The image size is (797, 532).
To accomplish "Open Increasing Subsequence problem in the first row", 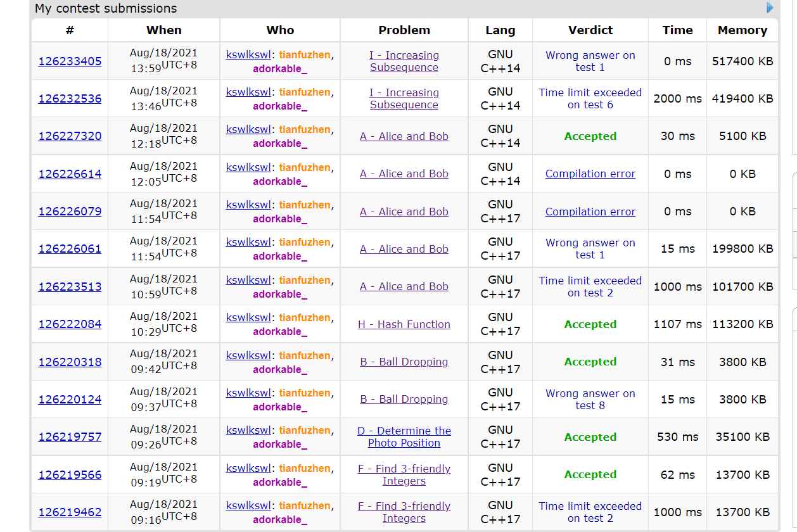I will [x=404, y=61].
